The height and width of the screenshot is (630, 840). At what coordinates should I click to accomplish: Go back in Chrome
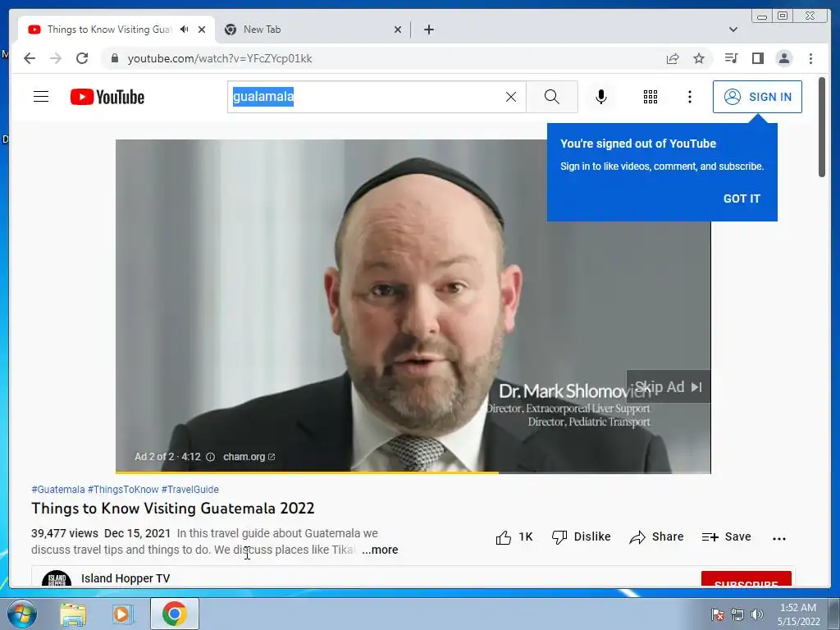pyautogui.click(x=30, y=58)
